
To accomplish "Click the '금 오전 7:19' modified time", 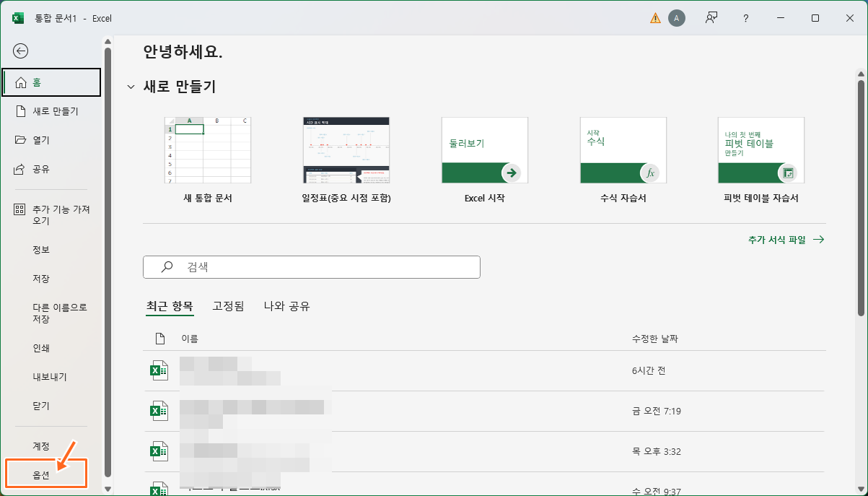I will pyautogui.click(x=657, y=412).
